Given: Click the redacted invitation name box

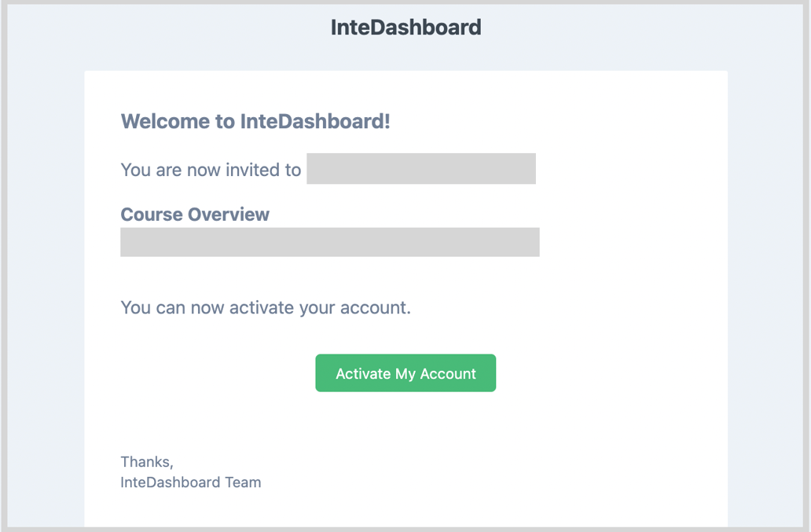Looking at the screenshot, I should [x=420, y=168].
